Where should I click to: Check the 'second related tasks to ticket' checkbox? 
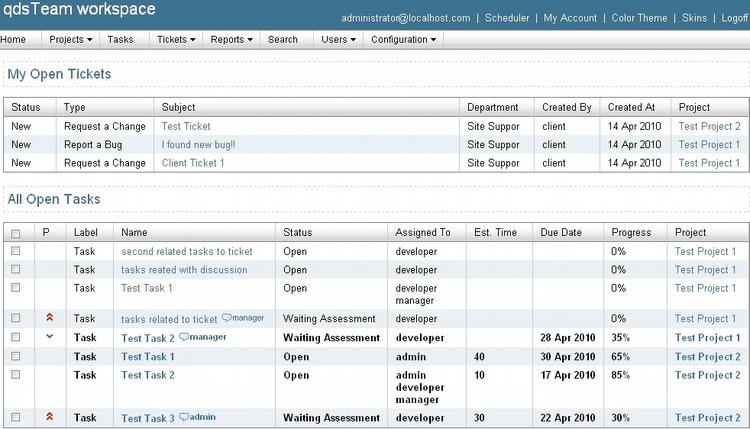(x=15, y=251)
